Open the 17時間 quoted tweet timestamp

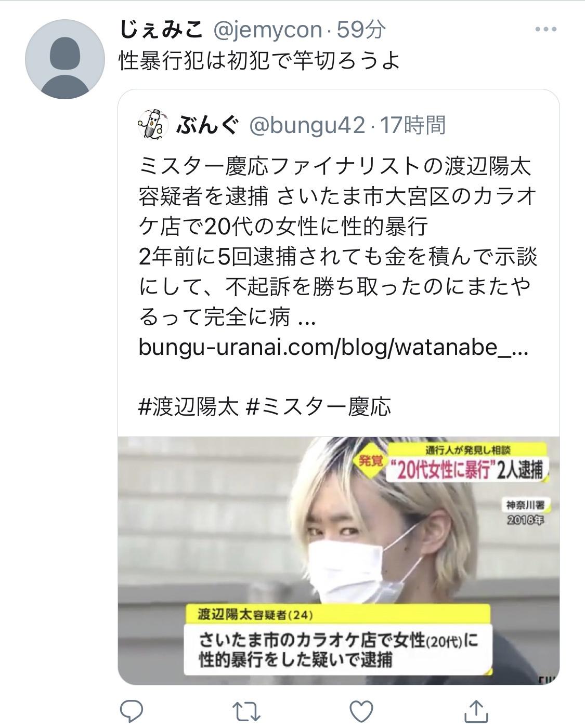click(x=412, y=125)
